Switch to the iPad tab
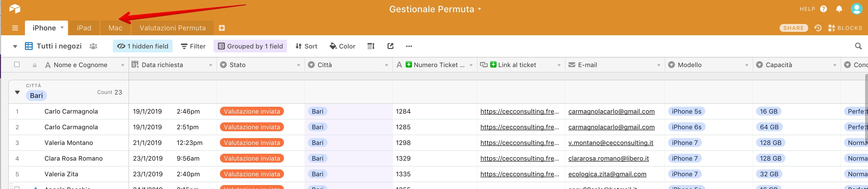The width and height of the screenshot is (868, 189). pyautogui.click(x=84, y=28)
